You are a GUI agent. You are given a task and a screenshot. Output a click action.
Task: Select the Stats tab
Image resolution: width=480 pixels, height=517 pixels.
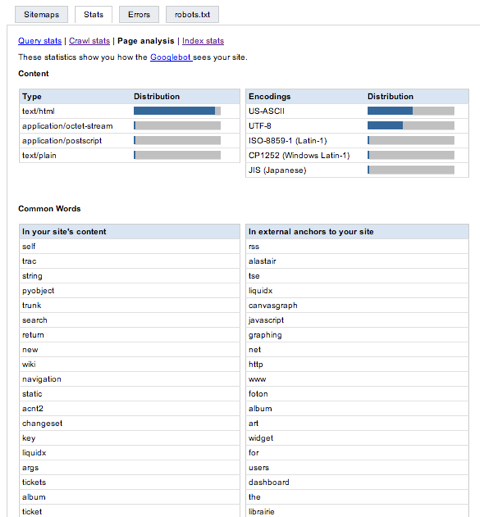tap(93, 15)
